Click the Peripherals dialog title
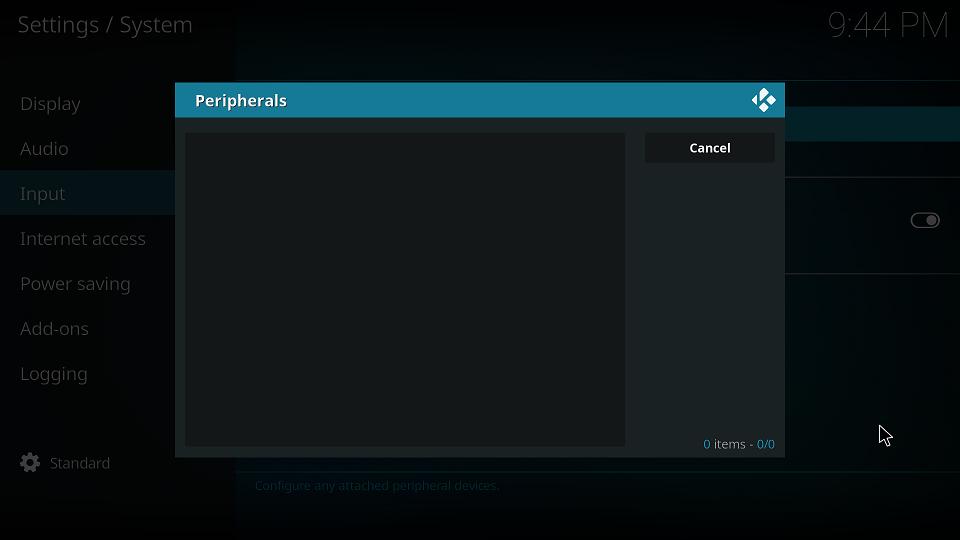This screenshot has width=960, height=540. click(x=241, y=101)
